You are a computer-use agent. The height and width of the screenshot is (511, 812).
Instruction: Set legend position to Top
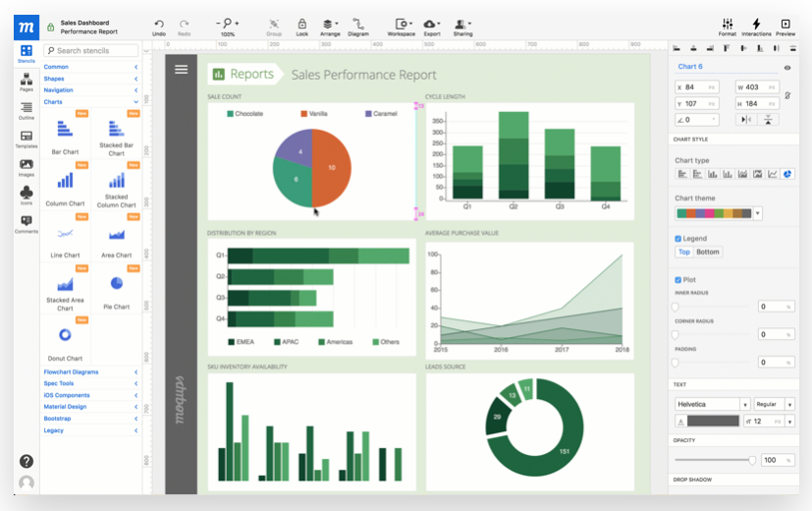pyautogui.click(x=684, y=252)
